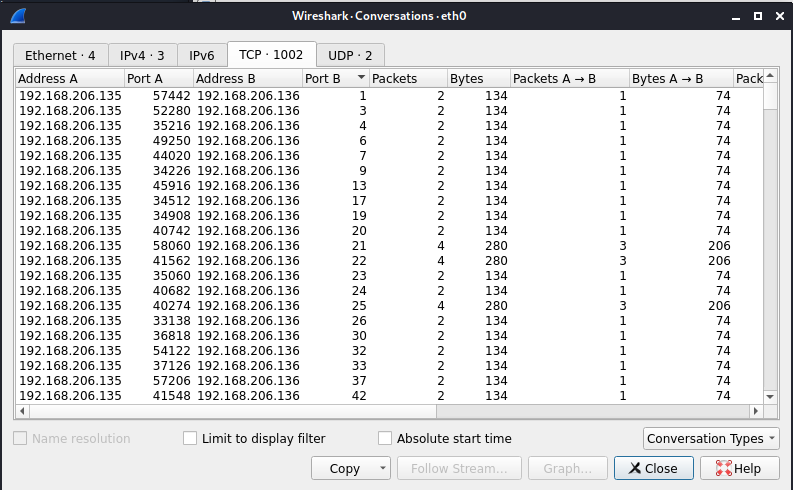Select the conversation row with Port A 34512
The height and width of the screenshot is (490, 793).
point(388,201)
